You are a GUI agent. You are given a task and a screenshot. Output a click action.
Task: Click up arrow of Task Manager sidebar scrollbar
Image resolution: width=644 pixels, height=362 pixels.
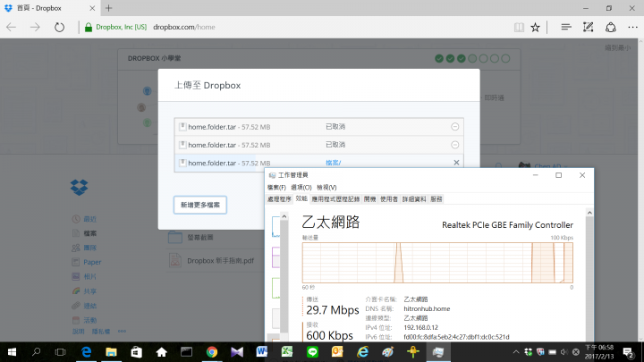click(x=284, y=216)
